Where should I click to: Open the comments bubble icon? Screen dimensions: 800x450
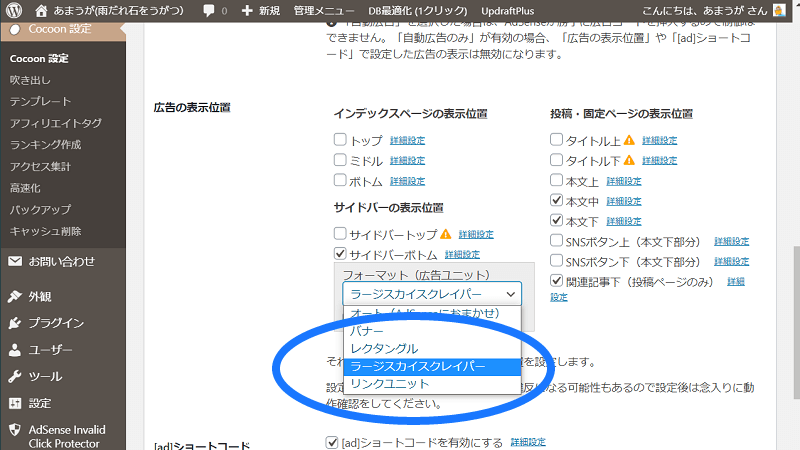click(x=208, y=10)
